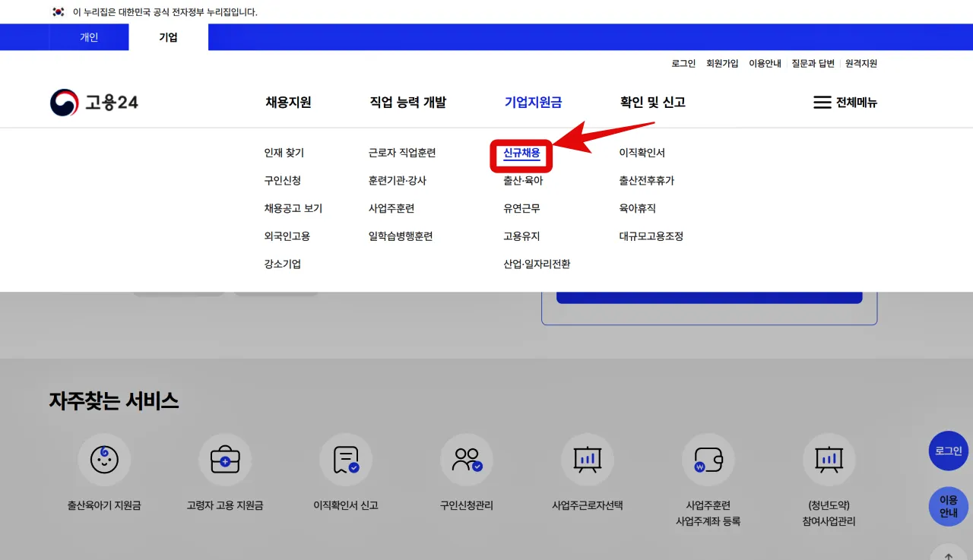
Task: Open the 전체메뉴 hamburger menu
Action: point(846,102)
